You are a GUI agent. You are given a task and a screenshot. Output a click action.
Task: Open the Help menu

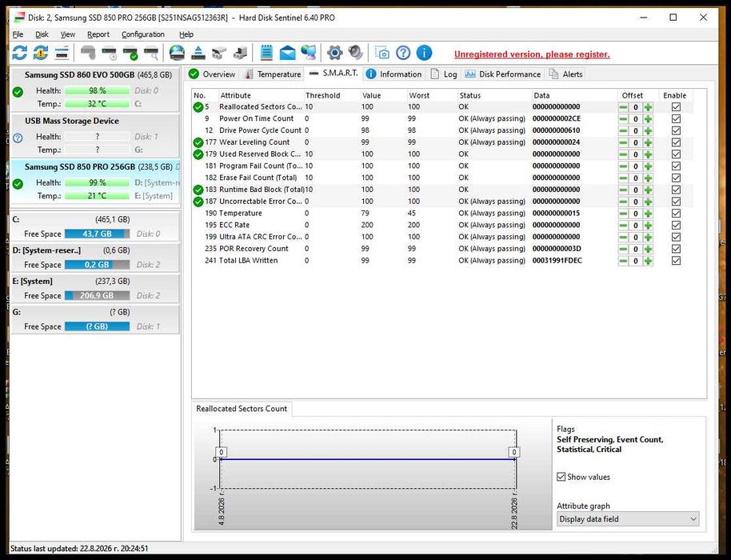(186, 34)
